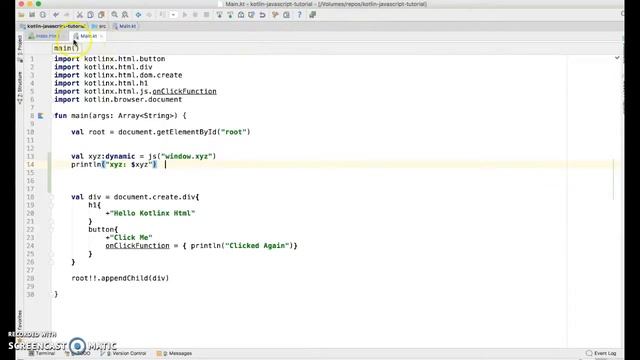
Task: Open the run configuration dropdown
Action: click(x=173, y=15)
